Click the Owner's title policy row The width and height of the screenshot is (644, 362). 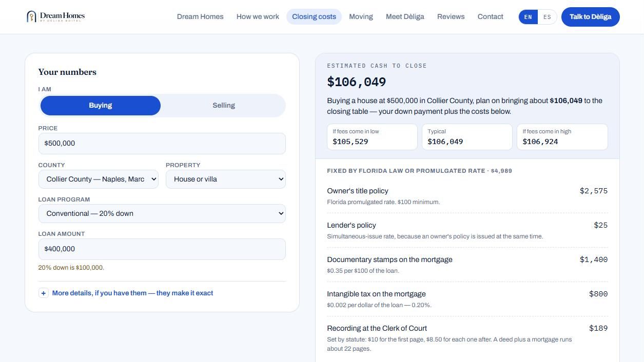click(x=467, y=196)
